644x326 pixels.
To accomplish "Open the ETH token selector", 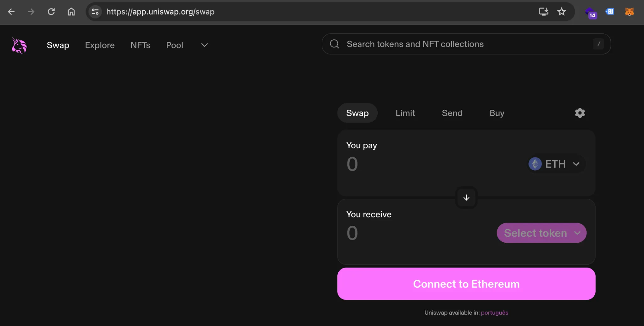I will (x=556, y=164).
